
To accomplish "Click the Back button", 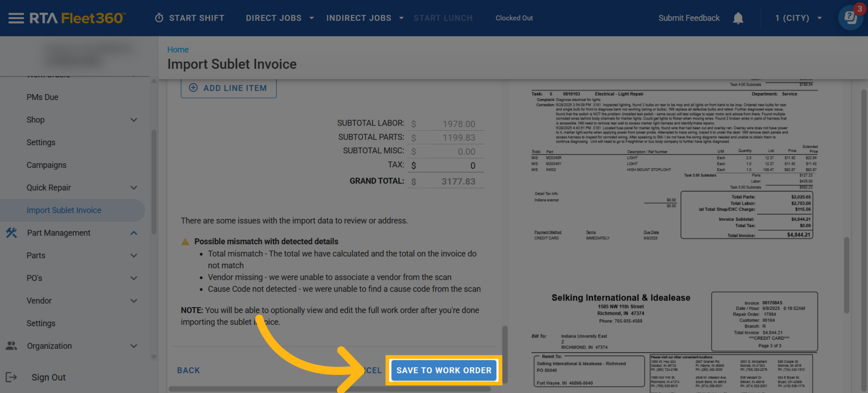I will [188, 370].
